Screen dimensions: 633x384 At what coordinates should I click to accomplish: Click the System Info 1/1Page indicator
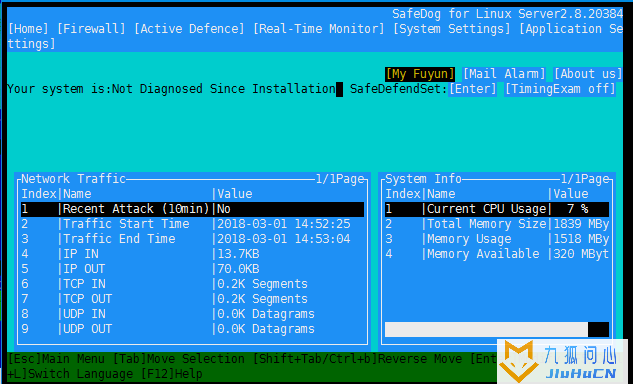pyautogui.click(x=585, y=179)
